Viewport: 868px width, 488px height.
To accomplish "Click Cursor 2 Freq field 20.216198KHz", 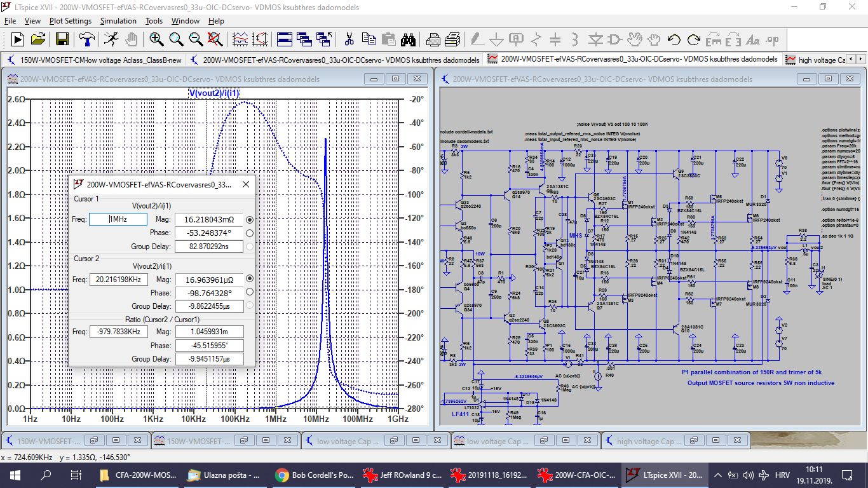I will pyautogui.click(x=118, y=279).
